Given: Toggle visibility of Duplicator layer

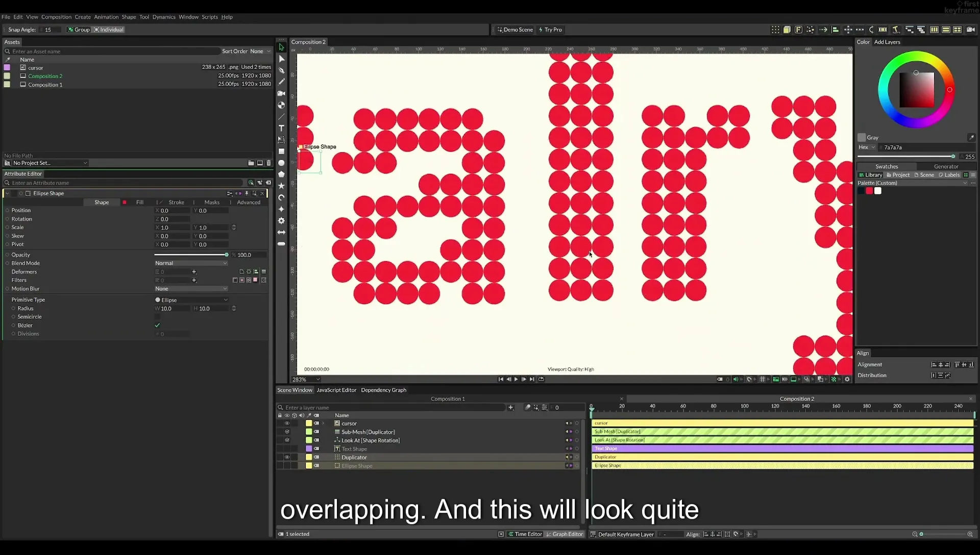Looking at the screenshot, I should pos(287,458).
